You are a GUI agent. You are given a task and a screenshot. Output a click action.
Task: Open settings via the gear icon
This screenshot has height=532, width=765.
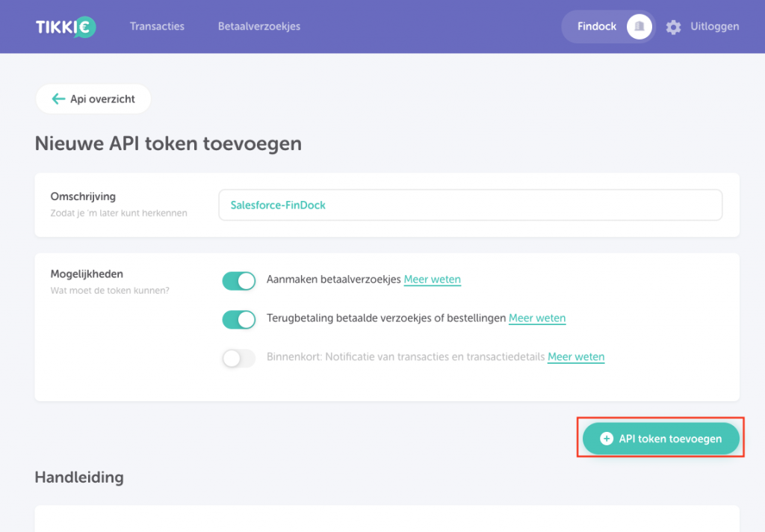(673, 26)
